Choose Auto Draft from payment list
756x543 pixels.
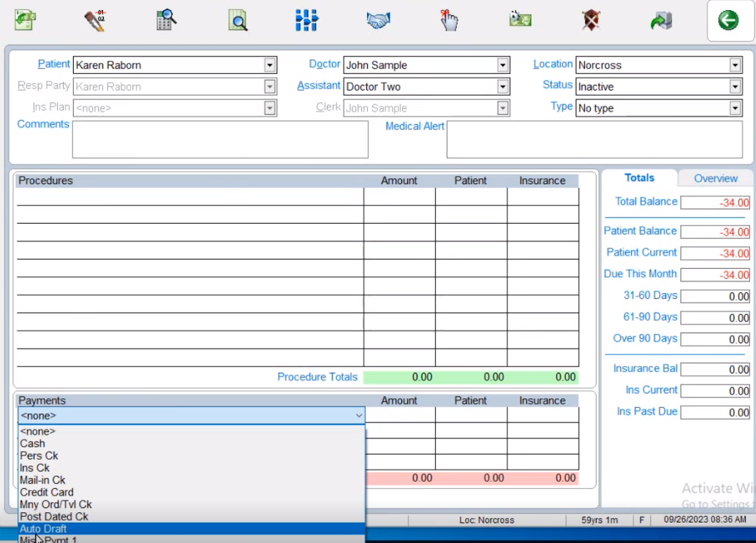point(44,528)
